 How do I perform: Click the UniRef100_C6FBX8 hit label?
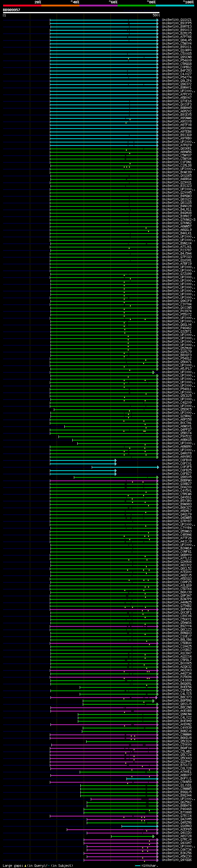point(177,460)
